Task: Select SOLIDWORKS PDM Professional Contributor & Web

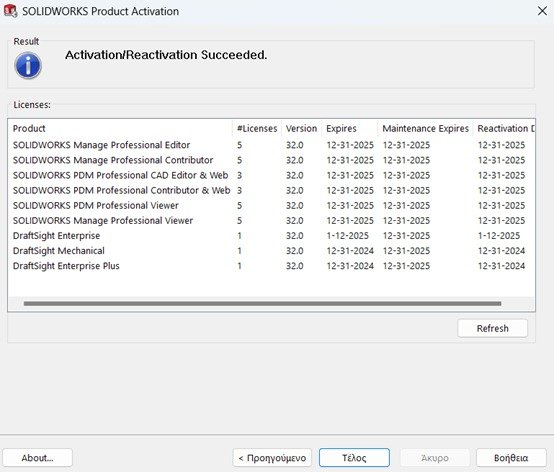Action: tap(271, 190)
